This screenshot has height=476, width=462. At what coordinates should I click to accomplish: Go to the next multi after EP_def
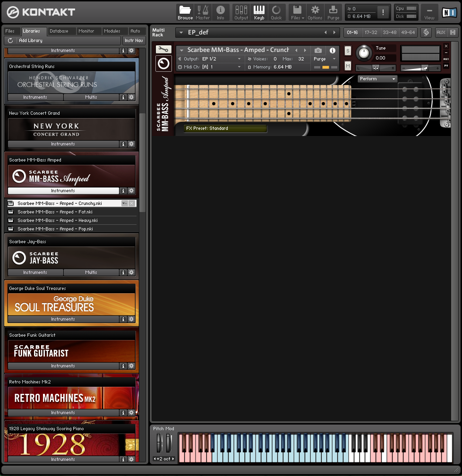tap(334, 33)
